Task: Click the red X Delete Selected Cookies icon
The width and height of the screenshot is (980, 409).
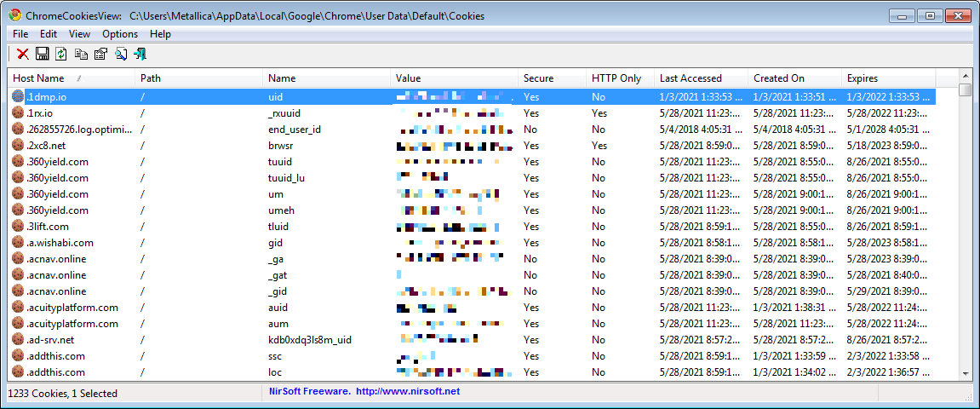Action: (x=23, y=55)
